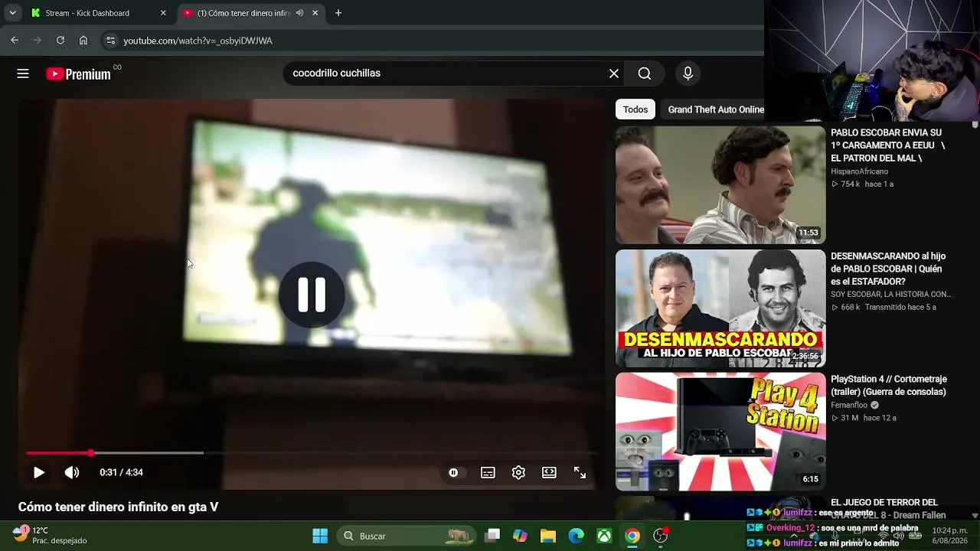Open the HispanoAfricano channel link
Image resolution: width=980 pixels, height=551 pixels.
tap(860, 171)
